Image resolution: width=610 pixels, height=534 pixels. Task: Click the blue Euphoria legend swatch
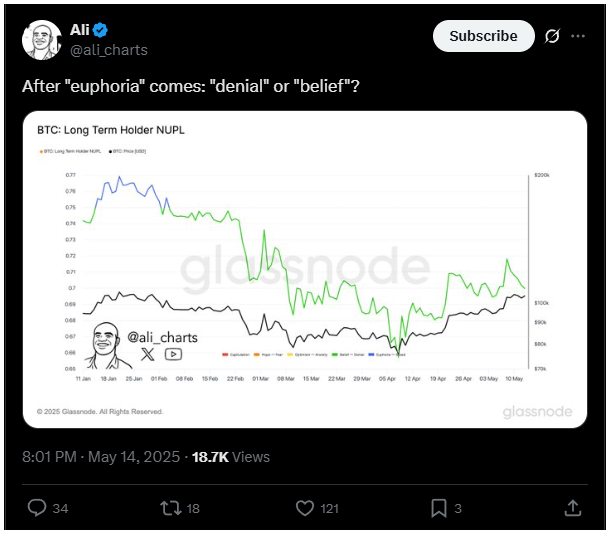[x=371, y=355]
